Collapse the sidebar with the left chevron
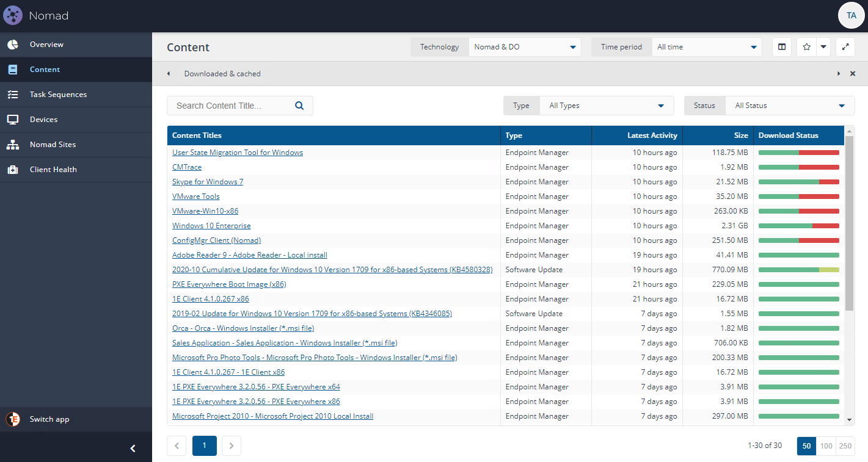This screenshot has height=462, width=868. click(133, 449)
